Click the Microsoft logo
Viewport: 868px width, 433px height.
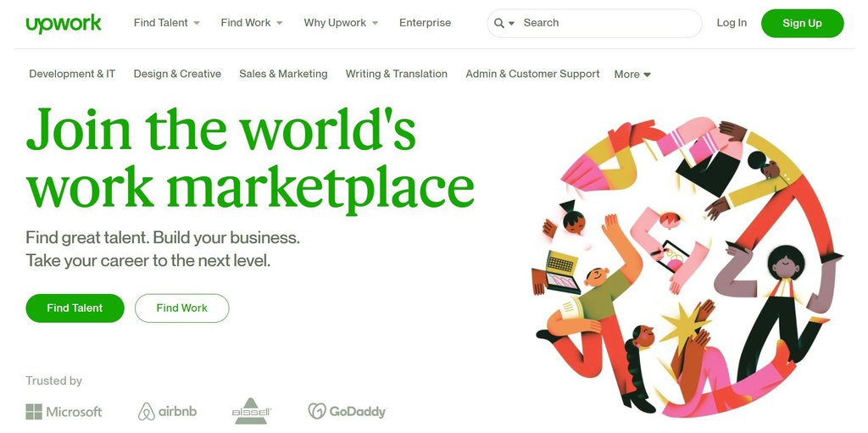(64, 412)
